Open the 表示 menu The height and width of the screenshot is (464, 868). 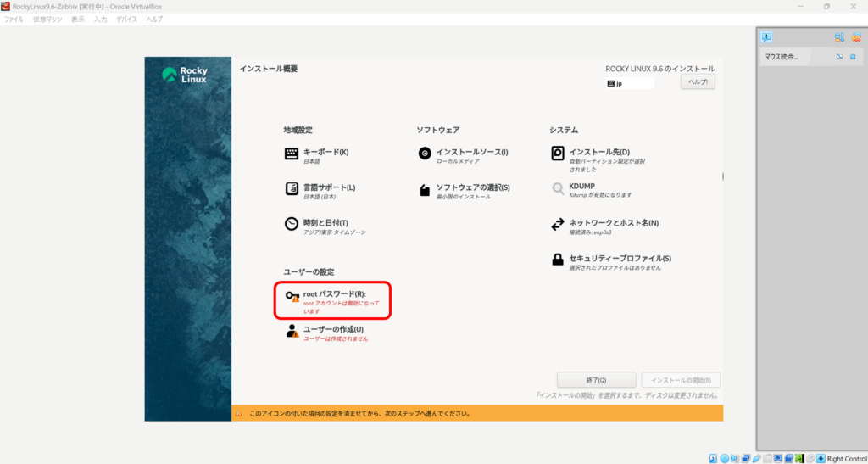click(x=78, y=20)
